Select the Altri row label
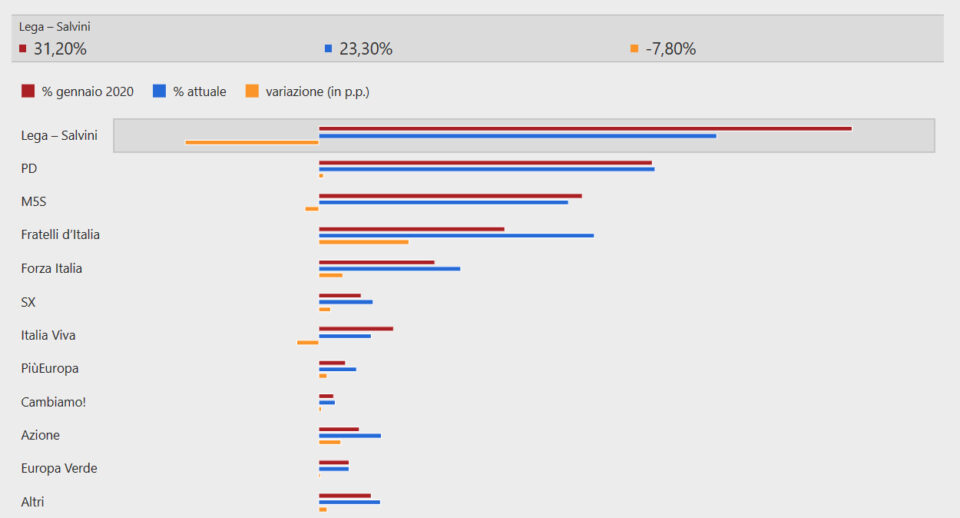Viewport: 960px width, 518px height. pyautogui.click(x=32, y=502)
